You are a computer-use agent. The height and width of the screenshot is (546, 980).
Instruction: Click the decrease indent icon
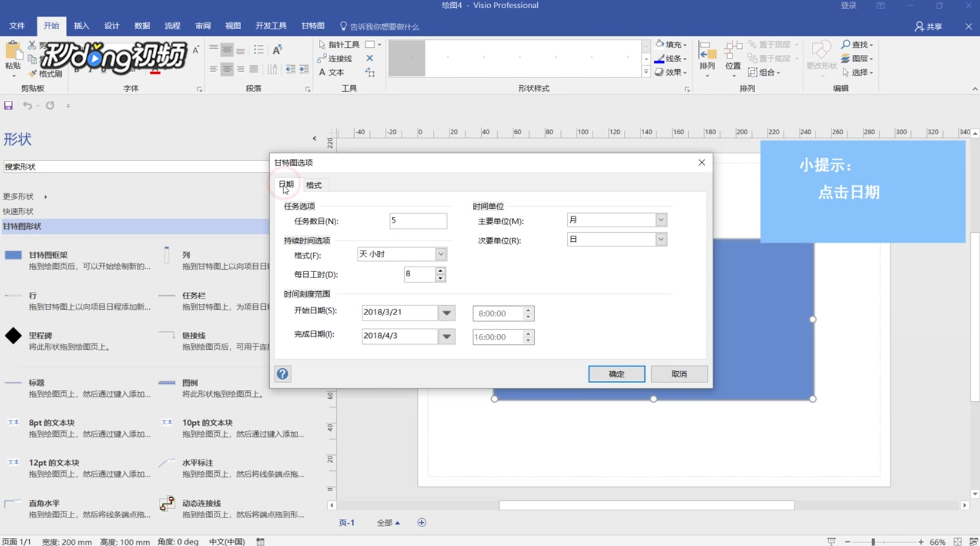tap(290, 69)
